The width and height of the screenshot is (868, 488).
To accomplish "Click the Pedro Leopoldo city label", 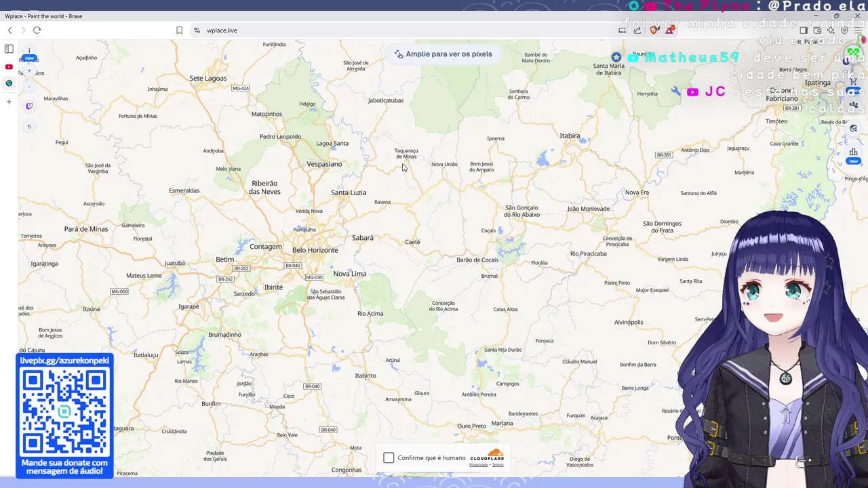I will 280,137.
